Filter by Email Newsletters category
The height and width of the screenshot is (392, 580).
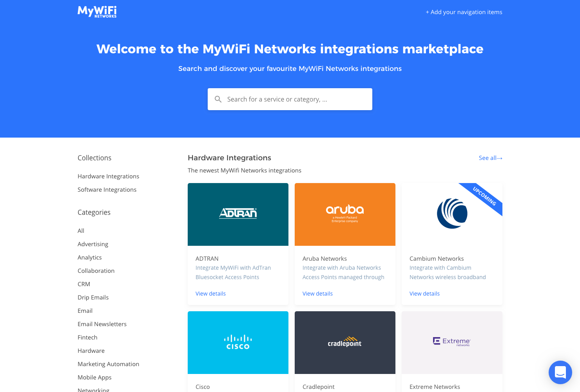pyautogui.click(x=102, y=324)
